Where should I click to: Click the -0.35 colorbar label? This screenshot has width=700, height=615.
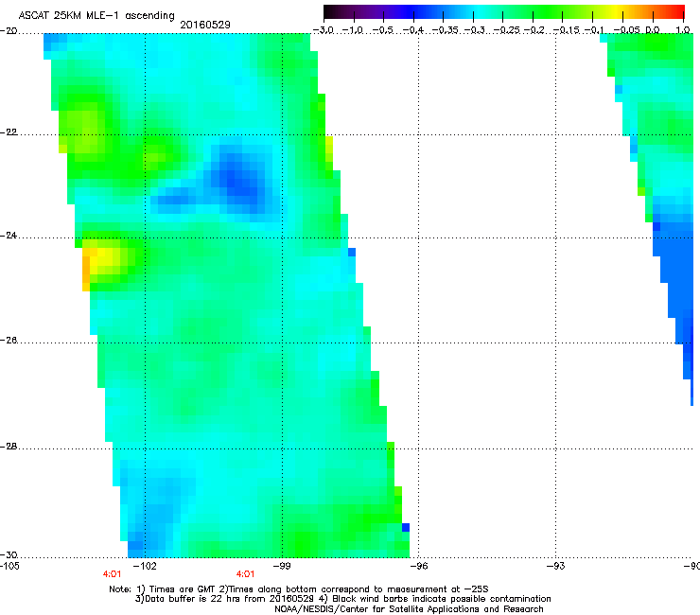tap(446, 30)
